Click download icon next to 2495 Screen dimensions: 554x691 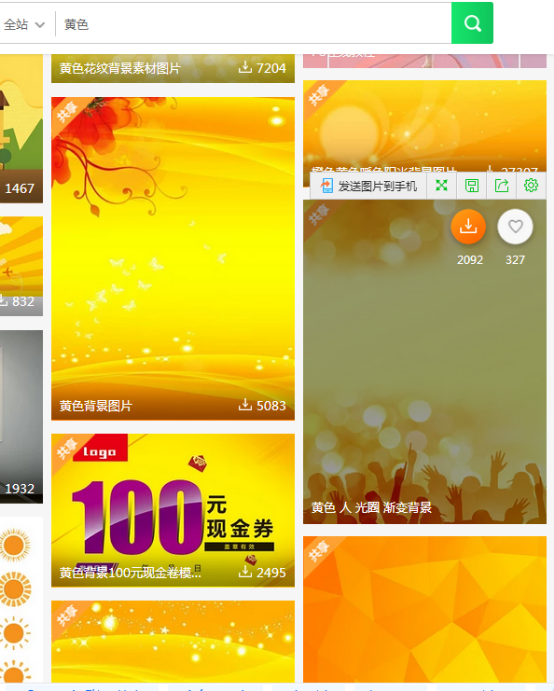pos(245,572)
